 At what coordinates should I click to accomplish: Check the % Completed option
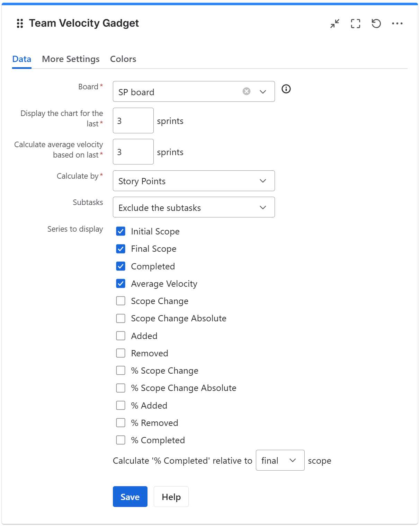point(120,440)
